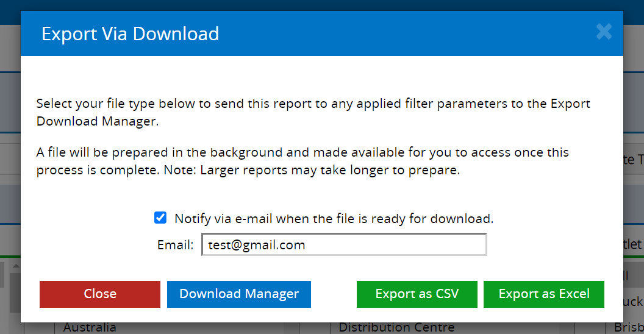Click the Email input field

[344, 244]
